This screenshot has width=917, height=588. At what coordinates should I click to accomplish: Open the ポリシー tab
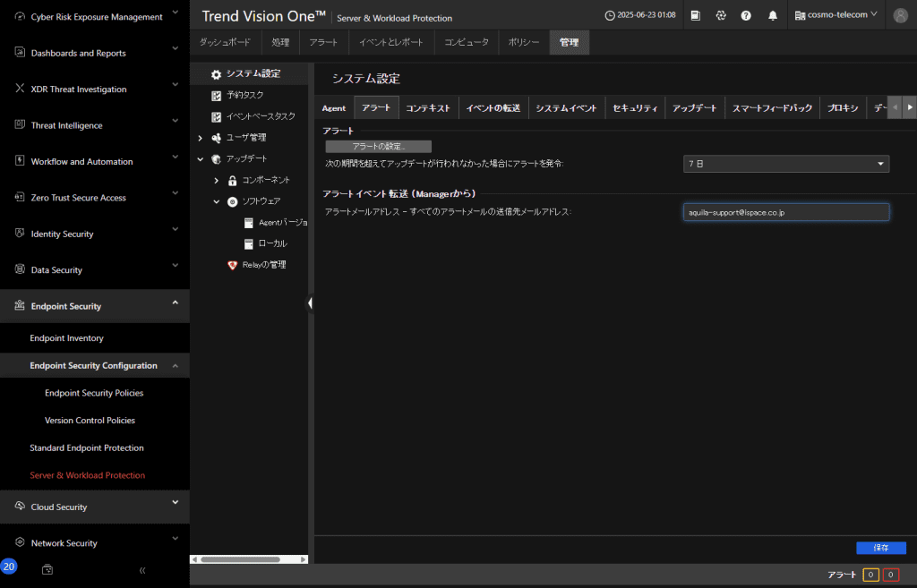point(523,42)
